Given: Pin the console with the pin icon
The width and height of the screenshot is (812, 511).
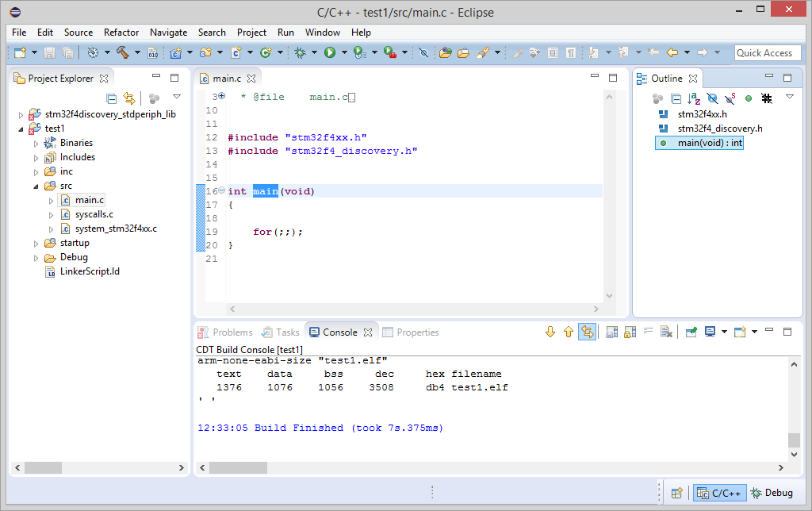Looking at the screenshot, I should tap(691, 332).
